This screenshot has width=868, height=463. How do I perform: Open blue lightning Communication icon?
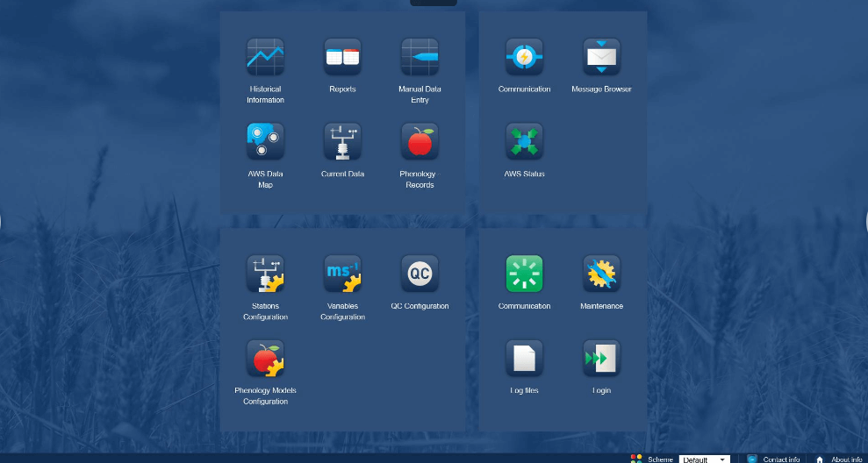click(524, 57)
